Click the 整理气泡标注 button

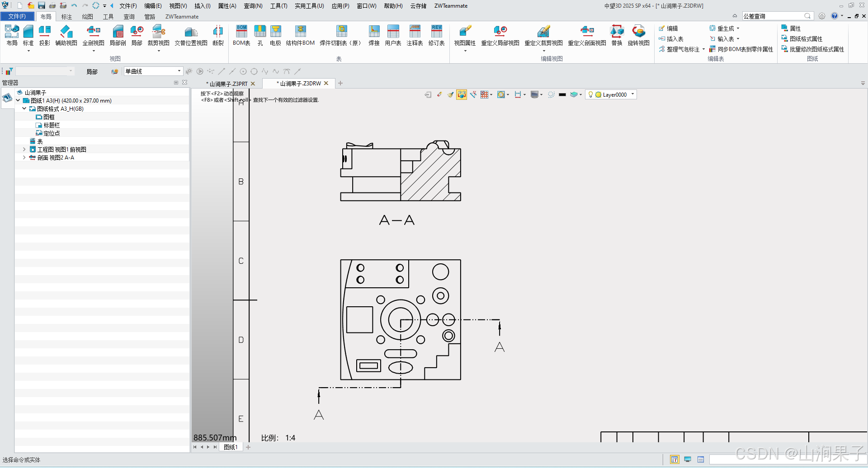coord(679,49)
